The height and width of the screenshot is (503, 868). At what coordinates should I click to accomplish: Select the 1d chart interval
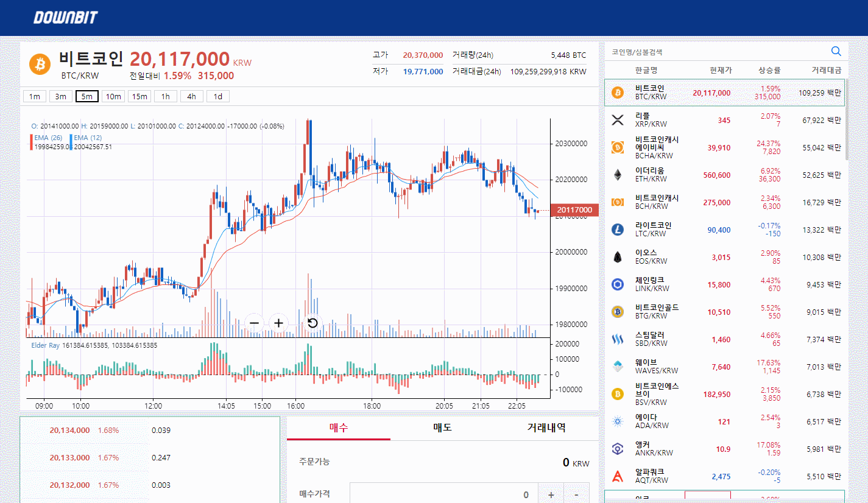(218, 96)
